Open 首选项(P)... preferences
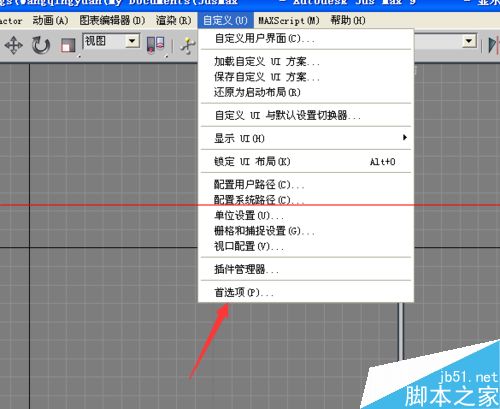The width and height of the screenshot is (500, 409). point(306,292)
